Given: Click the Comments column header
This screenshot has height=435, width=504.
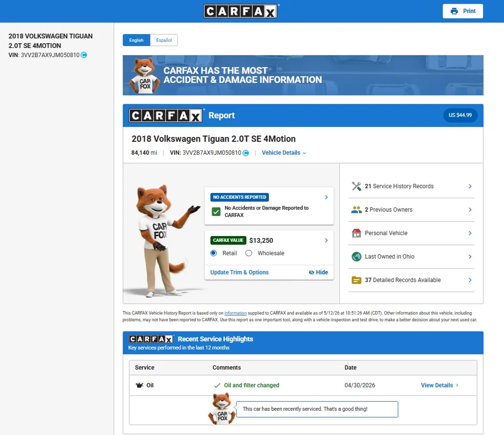Looking at the screenshot, I should tap(227, 368).
